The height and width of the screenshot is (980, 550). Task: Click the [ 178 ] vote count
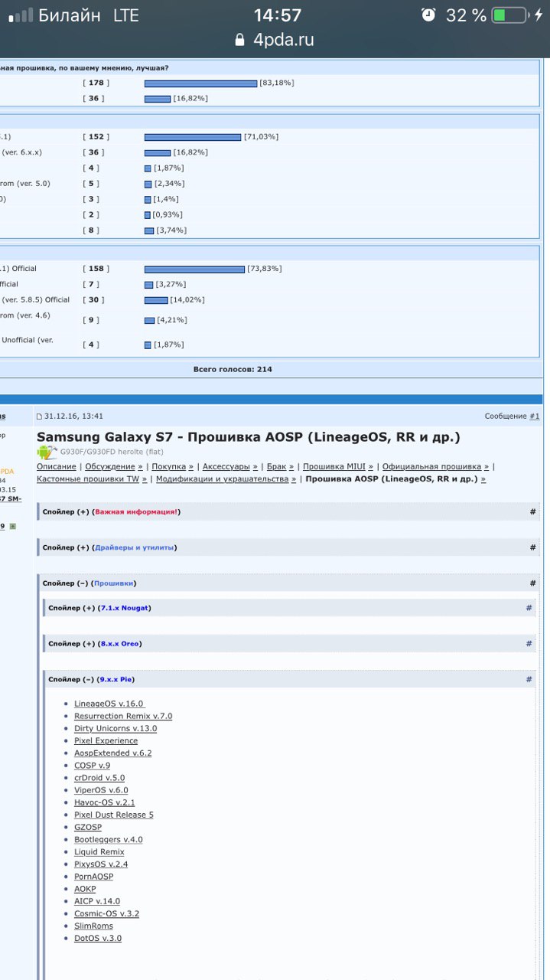click(x=96, y=83)
